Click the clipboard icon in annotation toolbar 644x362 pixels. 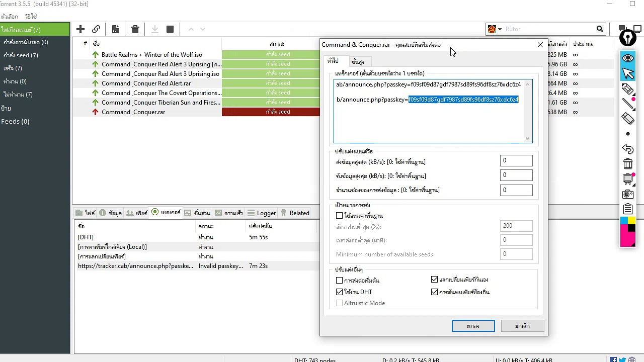coord(628,209)
